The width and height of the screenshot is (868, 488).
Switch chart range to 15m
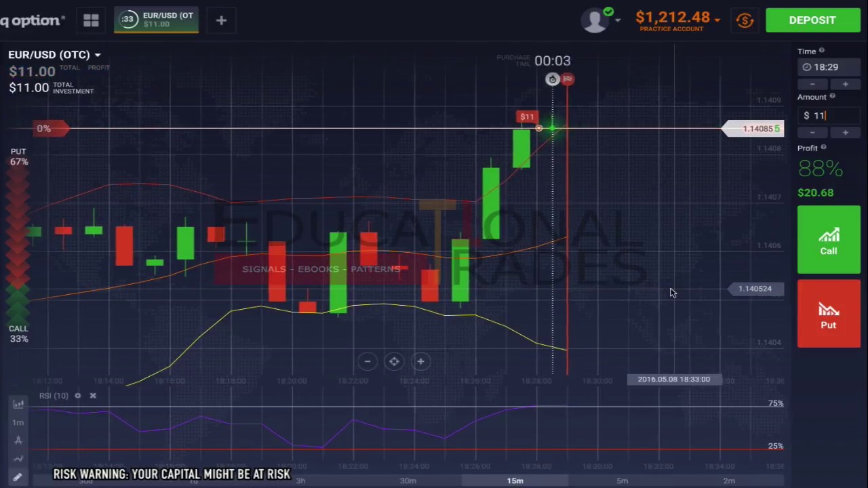click(515, 481)
